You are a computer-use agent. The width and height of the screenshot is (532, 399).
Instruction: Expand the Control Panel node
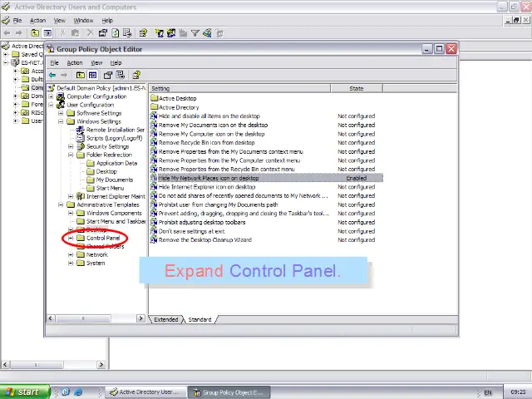coord(71,239)
